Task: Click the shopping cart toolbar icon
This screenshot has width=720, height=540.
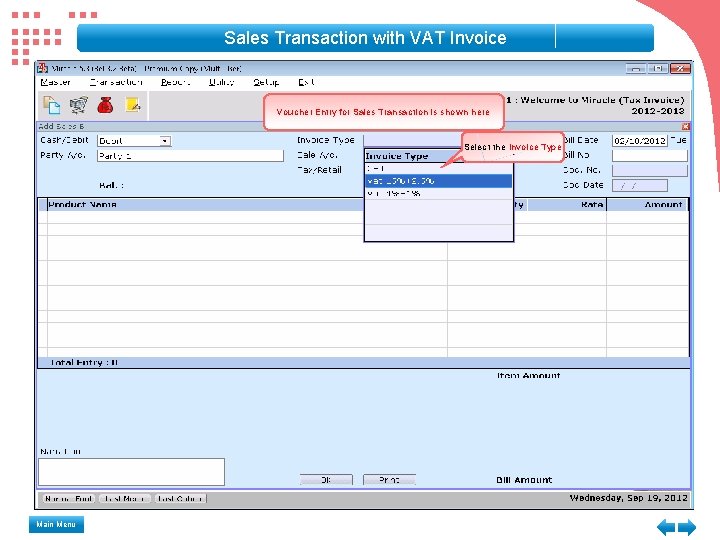Action: pyautogui.click(x=79, y=105)
